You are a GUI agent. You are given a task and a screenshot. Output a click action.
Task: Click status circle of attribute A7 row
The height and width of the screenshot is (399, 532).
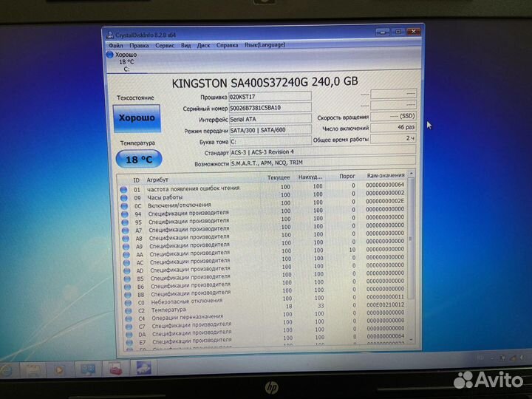[x=125, y=231]
